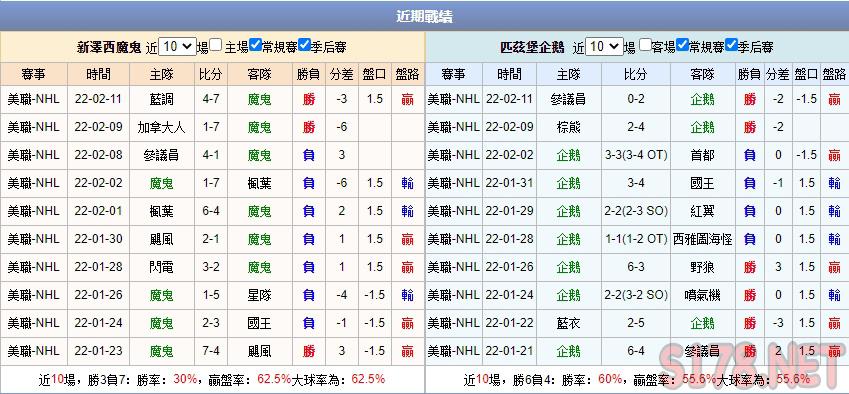This screenshot has width=849, height=394.
Task: Click the Devils table 時間 column header
Action: click(x=99, y=74)
